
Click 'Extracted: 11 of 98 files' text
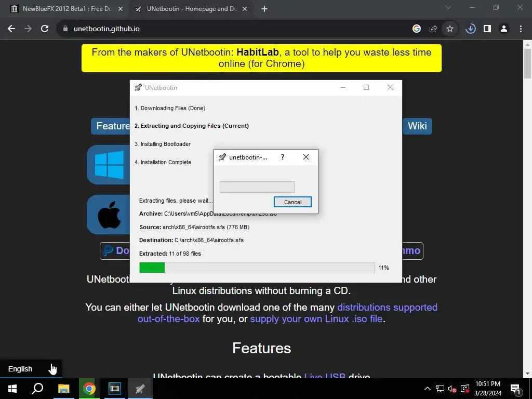click(170, 254)
